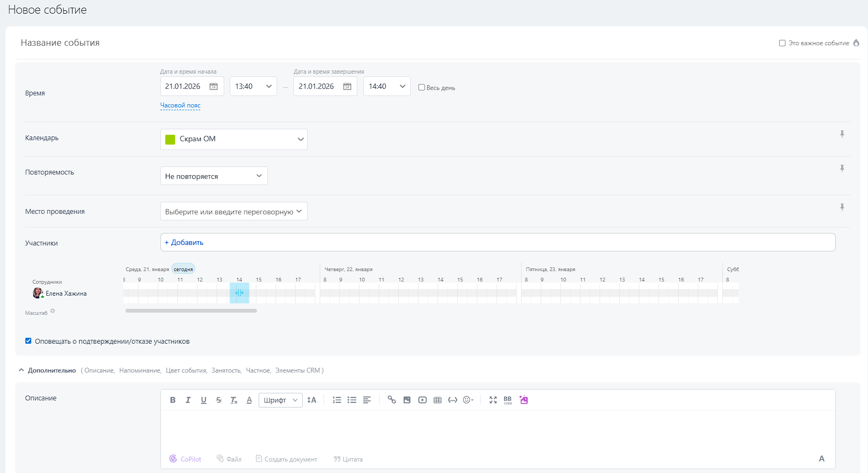The image size is (868, 473).
Task: Apply italic formatting in description toolbar
Action: click(x=188, y=400)
